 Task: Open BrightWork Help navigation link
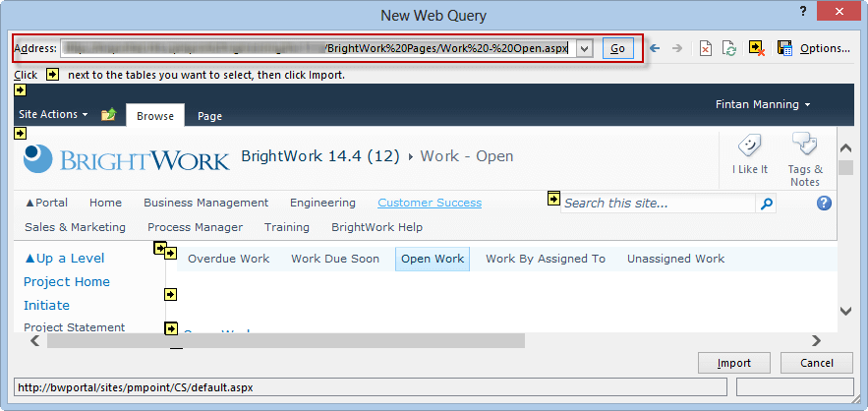376,227
